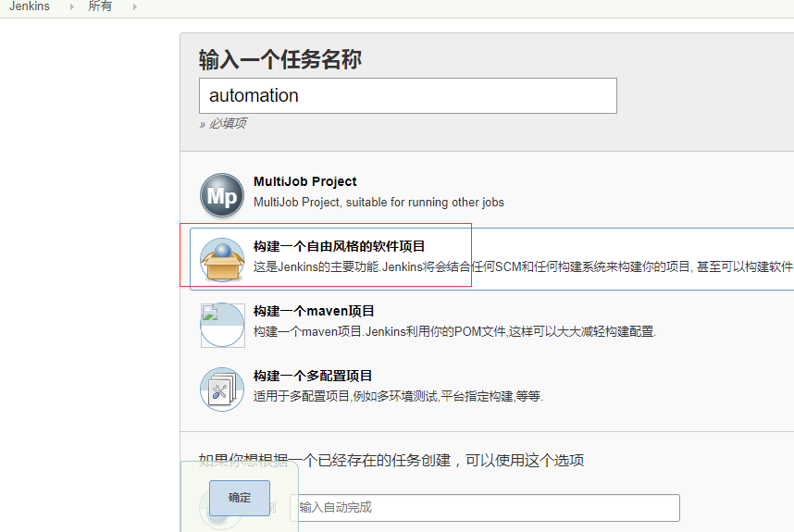Choose the MultiJob Project title
This screenshot has width=794, height=532.
click(304, 181)
